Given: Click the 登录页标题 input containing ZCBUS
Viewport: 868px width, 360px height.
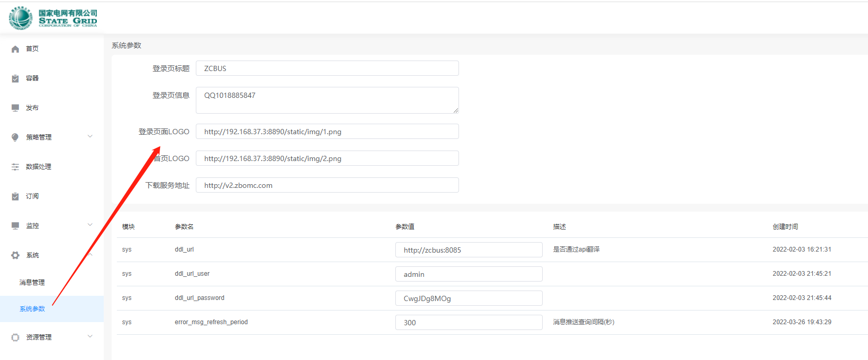Looking at the screenshot, I should coord(327,68).
